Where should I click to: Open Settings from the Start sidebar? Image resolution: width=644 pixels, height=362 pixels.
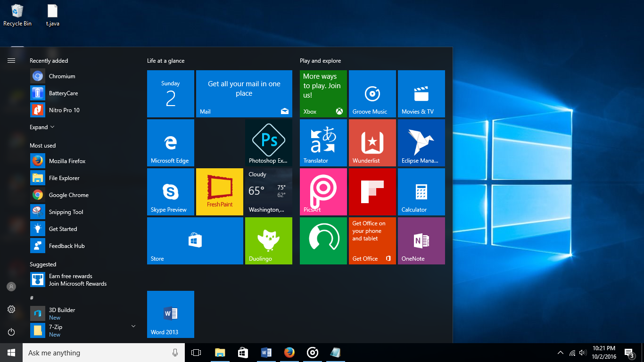(11, 309)
